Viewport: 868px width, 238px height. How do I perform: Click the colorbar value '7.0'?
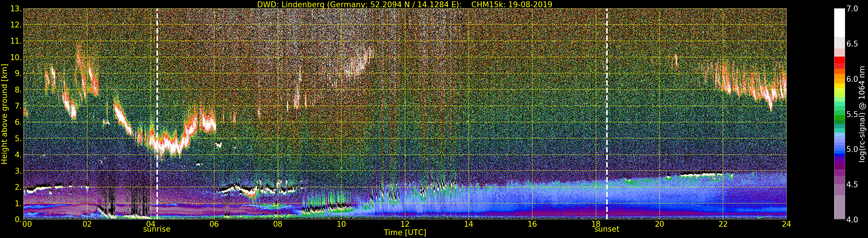pyautogui.click(x=852, y=9)
